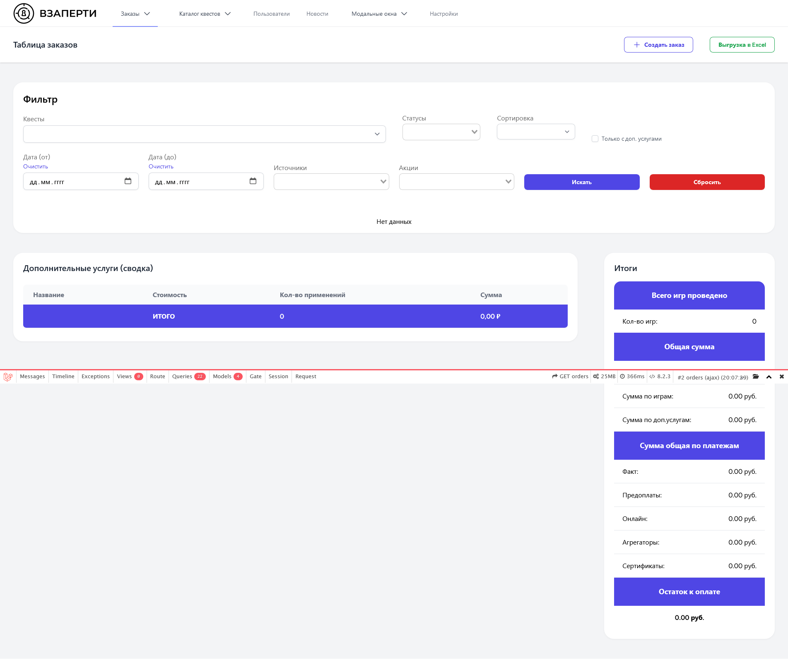Open debugbar request selector #2 orders (ajax)
The height and width of the screenshot is (672, 788).
point(713,377)
